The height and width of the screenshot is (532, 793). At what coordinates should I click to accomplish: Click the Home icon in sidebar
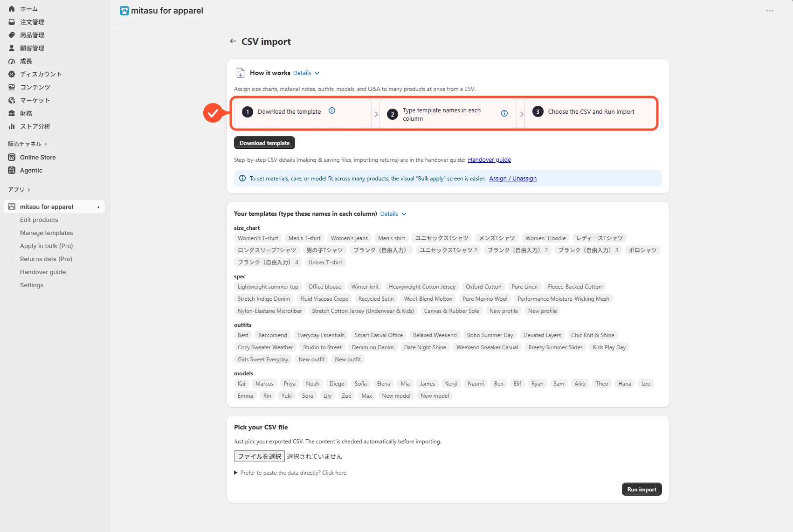(x=12, y=9)
